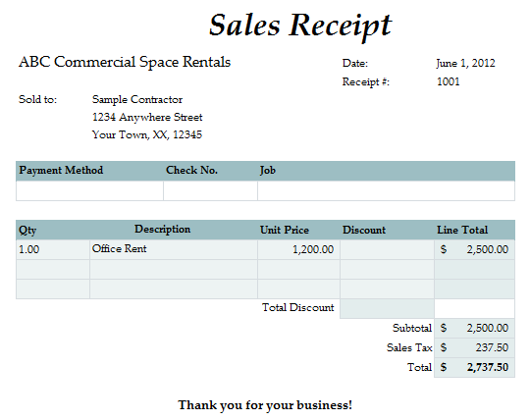Viewport: 530px width, 420px height.
Task: Click the Total Discount value cell
Action: pyautogui.click(x=387, y=308)
